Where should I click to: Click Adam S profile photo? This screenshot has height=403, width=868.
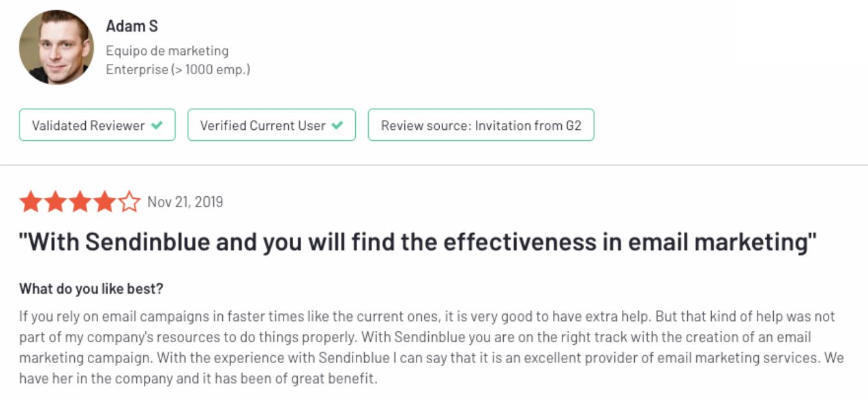tap(56, 47)
